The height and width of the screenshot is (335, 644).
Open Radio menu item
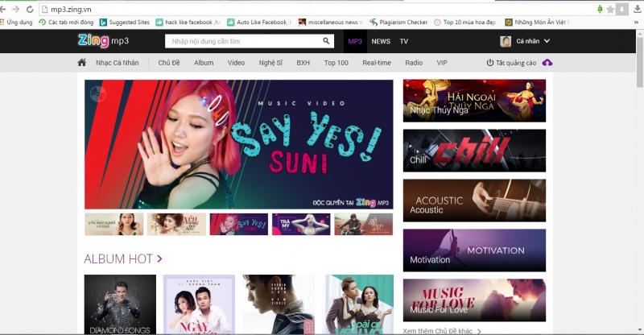click(x=414, y=63)
